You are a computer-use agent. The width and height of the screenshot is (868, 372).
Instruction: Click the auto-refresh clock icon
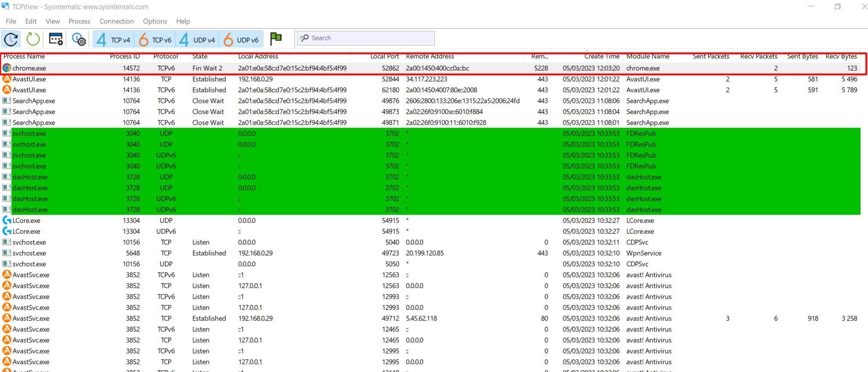(x=11, y=39)
